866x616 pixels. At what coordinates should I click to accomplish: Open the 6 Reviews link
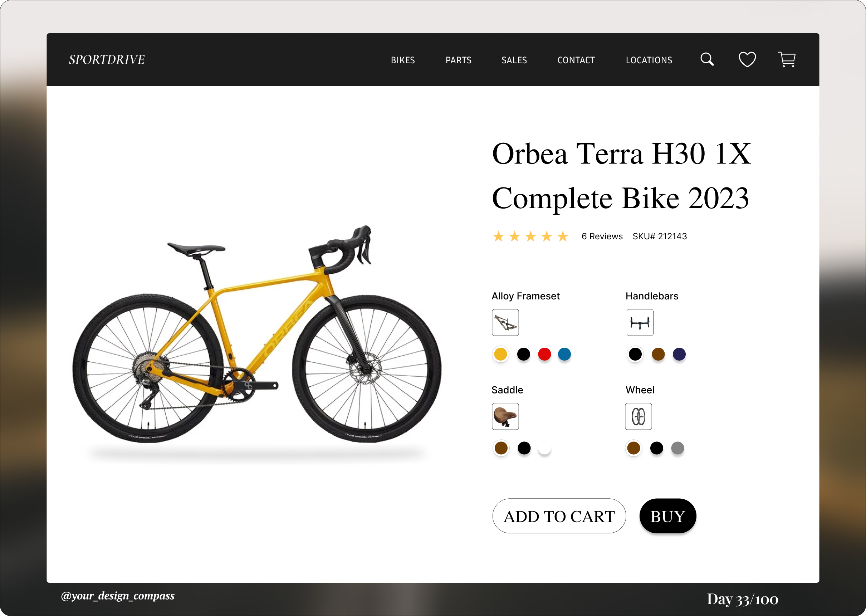602,236
